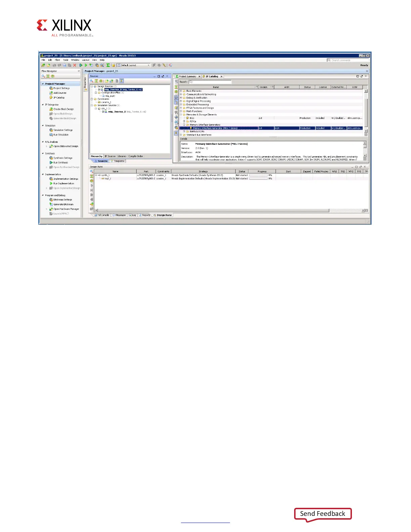Open the Reports tab

[x=145, y=215]
